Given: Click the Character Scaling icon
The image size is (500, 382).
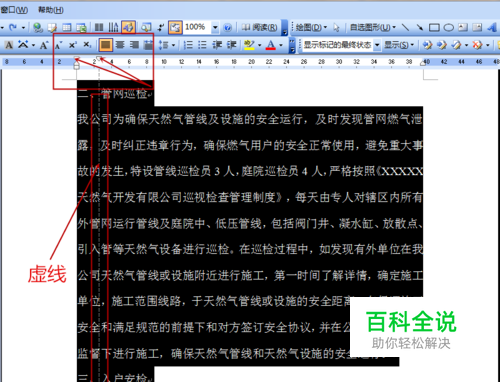Looking at the screenshot, I should click(x=23, y=45).
